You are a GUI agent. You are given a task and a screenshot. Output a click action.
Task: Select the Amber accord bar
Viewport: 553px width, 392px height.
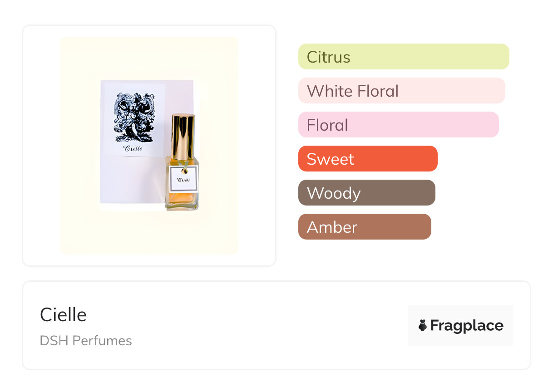[364, 227]
